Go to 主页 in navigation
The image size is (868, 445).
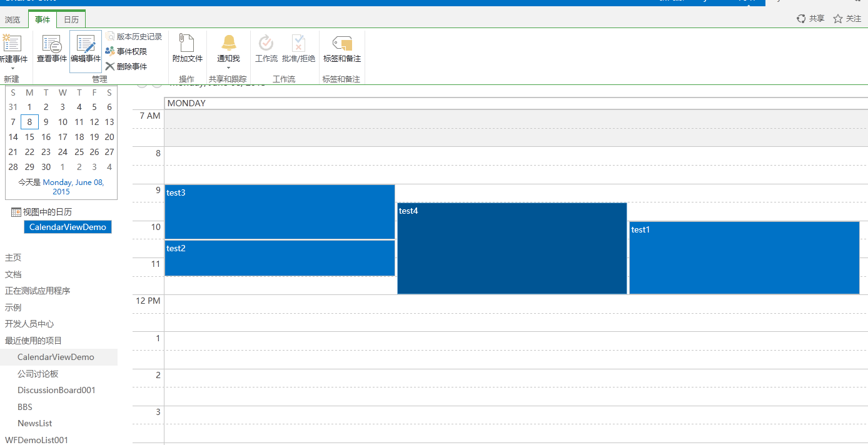pyautogui.click(x=13, y=257)
